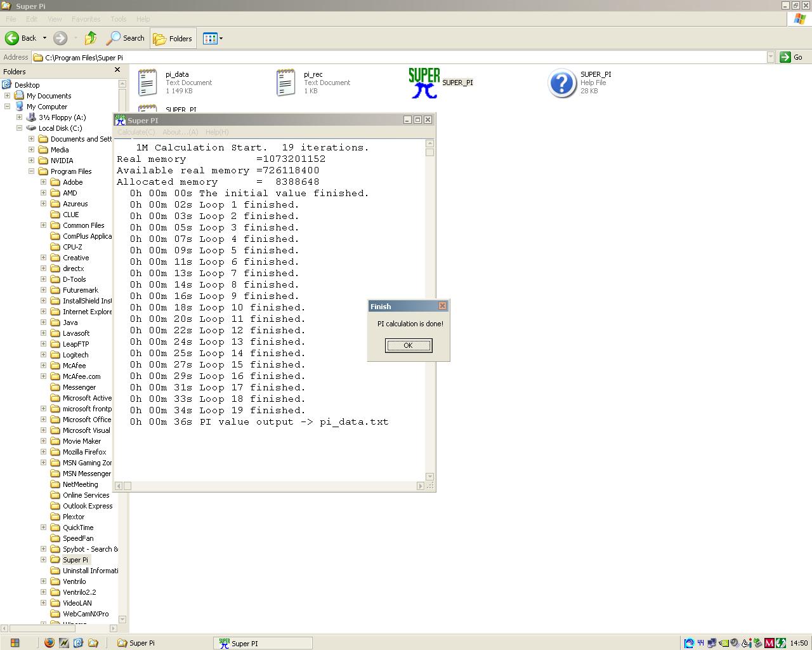The image size is (812, 650).
Task: Launch Firefox from Quick Launch
Action: [49, 643]
